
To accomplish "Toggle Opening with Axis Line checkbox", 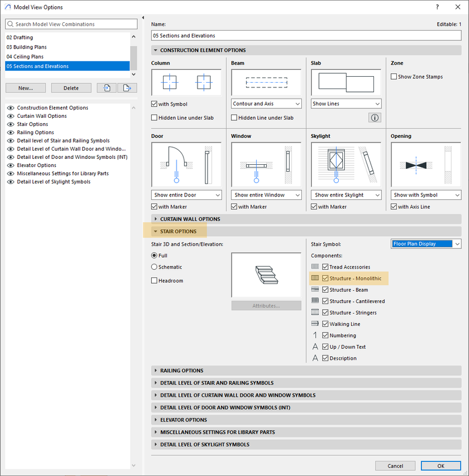I will pos(394,206).
